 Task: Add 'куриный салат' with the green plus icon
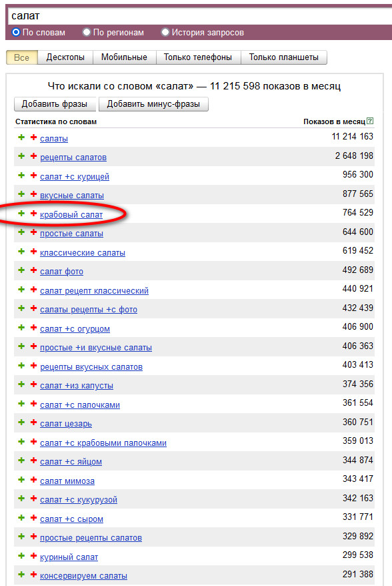click(x=21, y=556)
